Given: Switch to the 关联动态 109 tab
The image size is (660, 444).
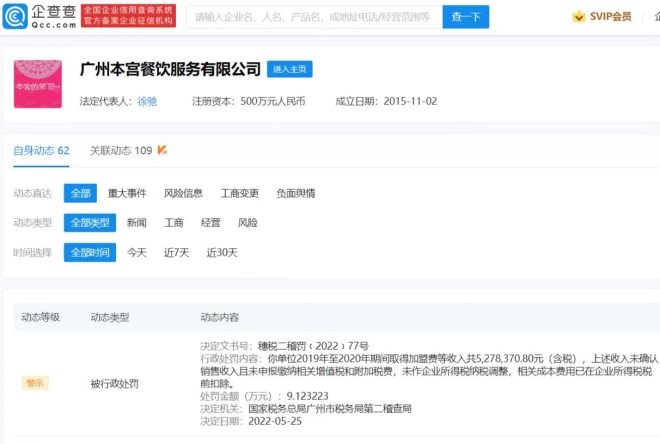Looking at the screenshot, I should coord(120,151).
